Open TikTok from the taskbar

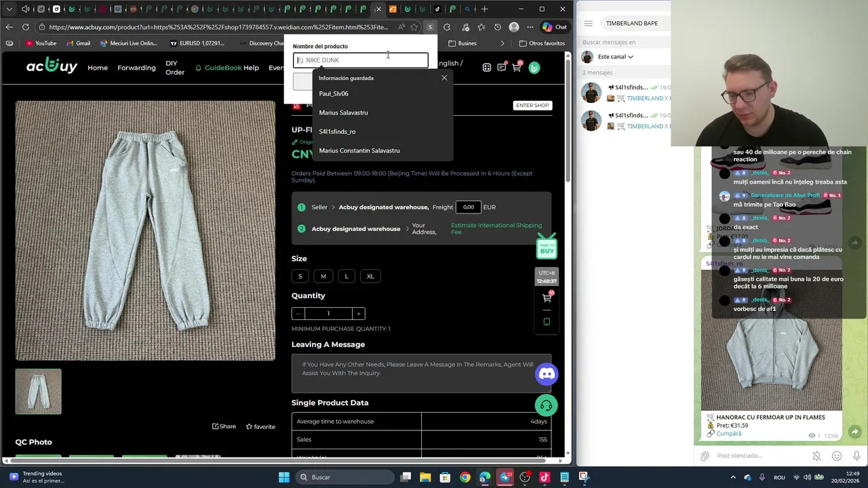pyautogui.click(x=545, y=477)
